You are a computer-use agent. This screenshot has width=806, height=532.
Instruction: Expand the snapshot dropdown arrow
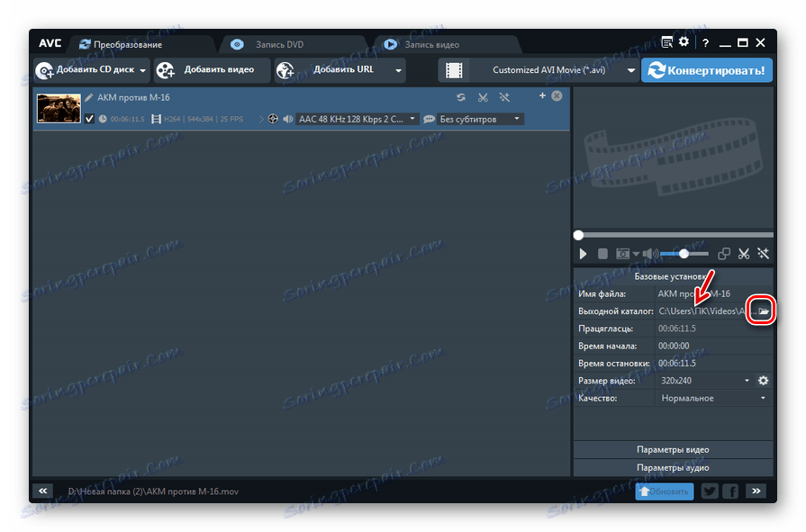pos(636,254)
